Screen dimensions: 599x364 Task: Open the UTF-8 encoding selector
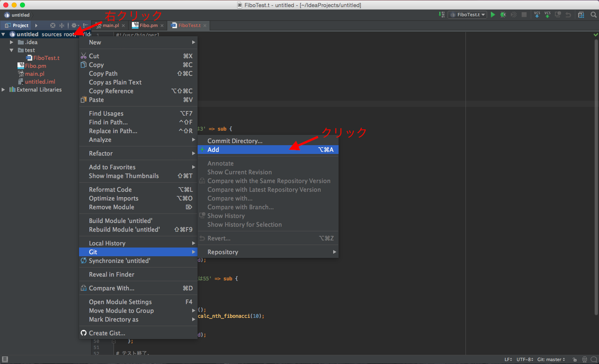tap(525, 359)
